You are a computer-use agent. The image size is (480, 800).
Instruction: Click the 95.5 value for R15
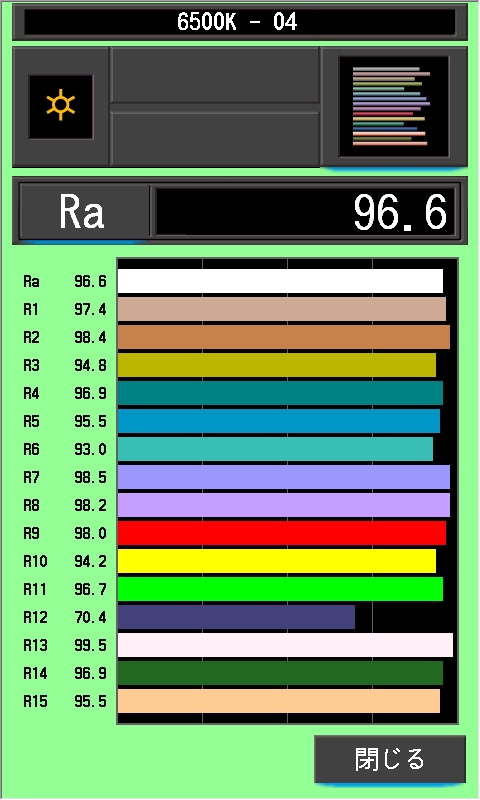pyautogui.click(x=90, y=702)
